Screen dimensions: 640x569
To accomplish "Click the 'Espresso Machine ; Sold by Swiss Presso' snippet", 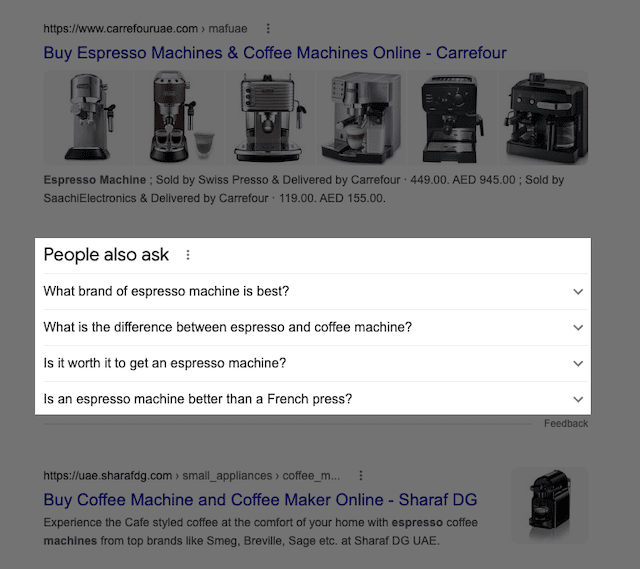I will coord(304,189).
